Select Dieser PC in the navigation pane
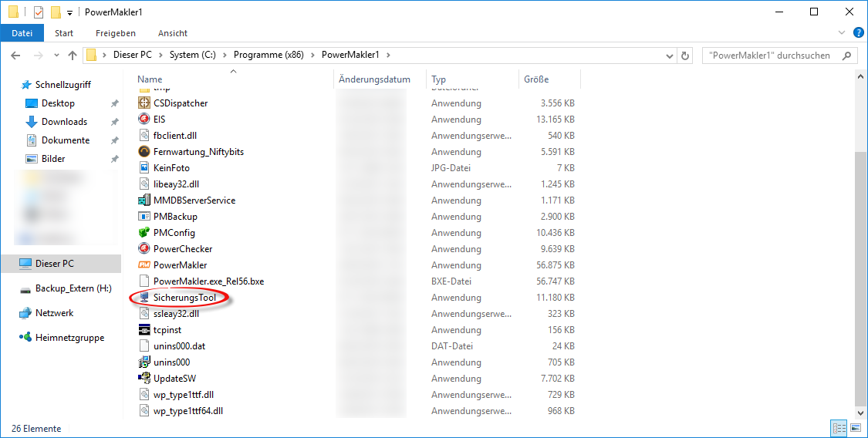868x438 pixels. 61,264
